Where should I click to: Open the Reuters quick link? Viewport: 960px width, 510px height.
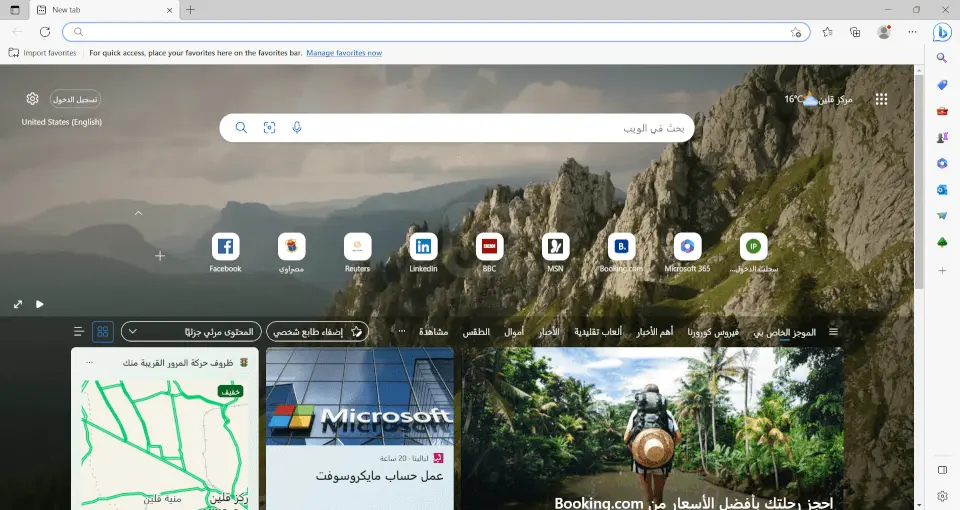tap(358, 253)
